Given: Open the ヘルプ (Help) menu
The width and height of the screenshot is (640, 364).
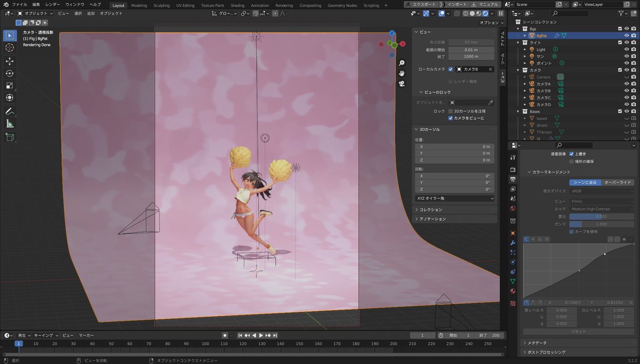Looking at the screenshot, I should pyautogui.click(x=95, y=4).
